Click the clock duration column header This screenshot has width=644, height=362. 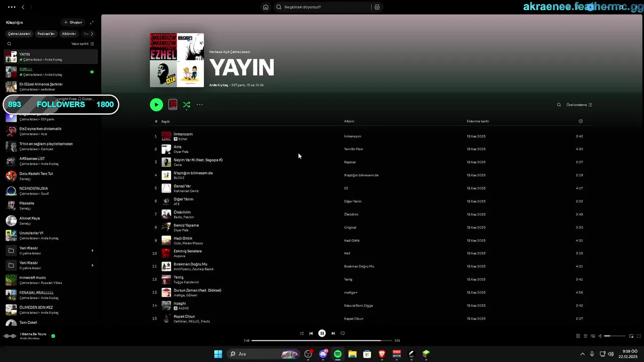tap(581, 121)
